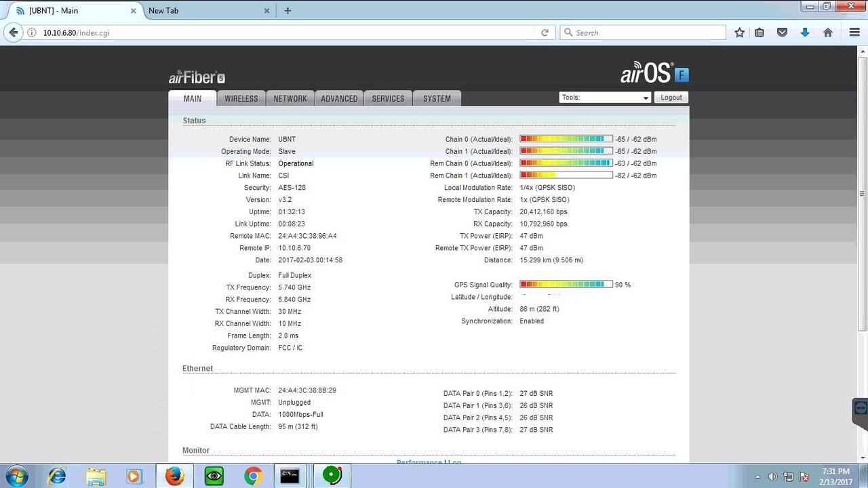This screenshot has height=488, width=868.
Task: Show bookmarks list icon in Firefox toolbar
Action: coord(759,33)
